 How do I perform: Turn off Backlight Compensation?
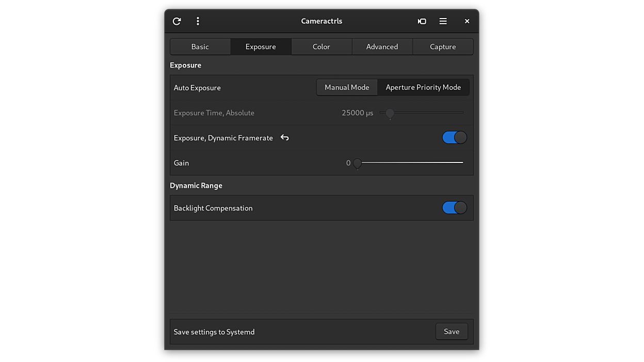[x=454, y=207]
